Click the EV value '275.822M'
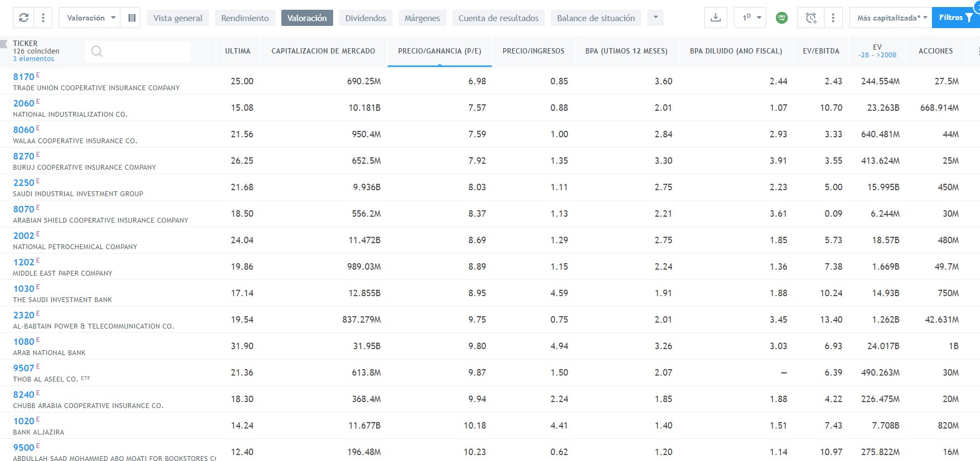 pyautogui.click(x=880, y=452)
